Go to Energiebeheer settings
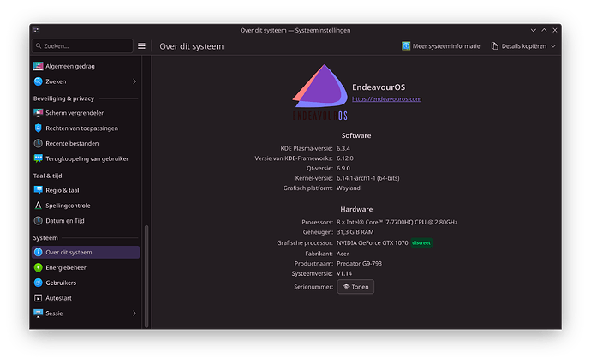Viewport: 591px width, 364px height. 86,267
